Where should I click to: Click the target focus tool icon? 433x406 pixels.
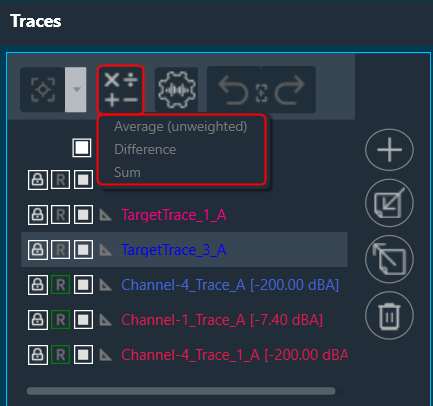43,90
